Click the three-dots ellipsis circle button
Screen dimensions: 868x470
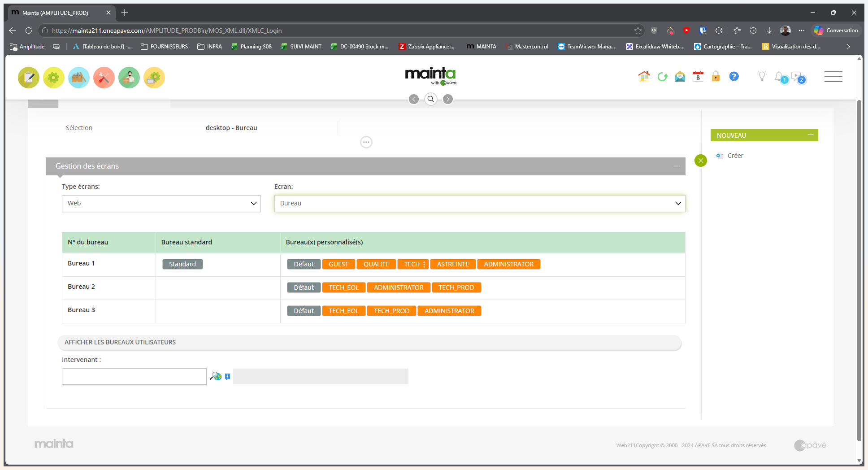pos(366,142)
